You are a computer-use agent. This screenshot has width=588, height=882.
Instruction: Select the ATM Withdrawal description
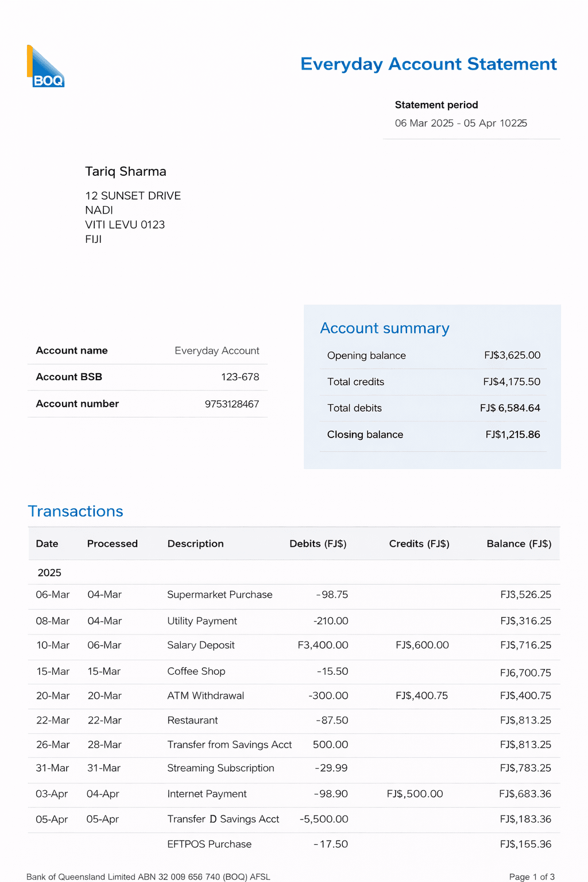coord(206,695)
